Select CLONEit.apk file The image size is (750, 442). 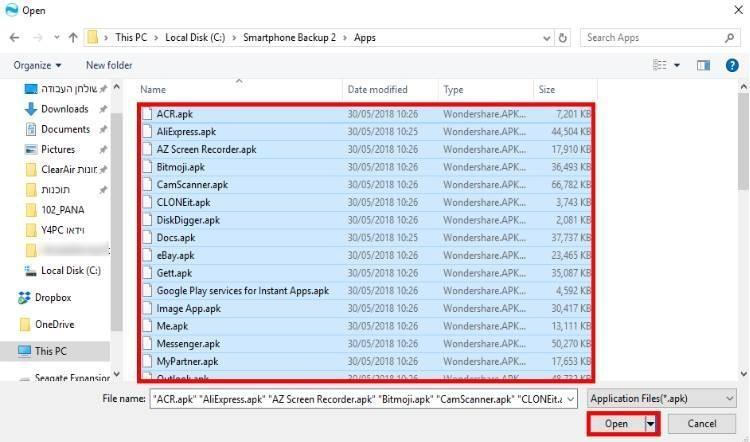coord(183,202)
